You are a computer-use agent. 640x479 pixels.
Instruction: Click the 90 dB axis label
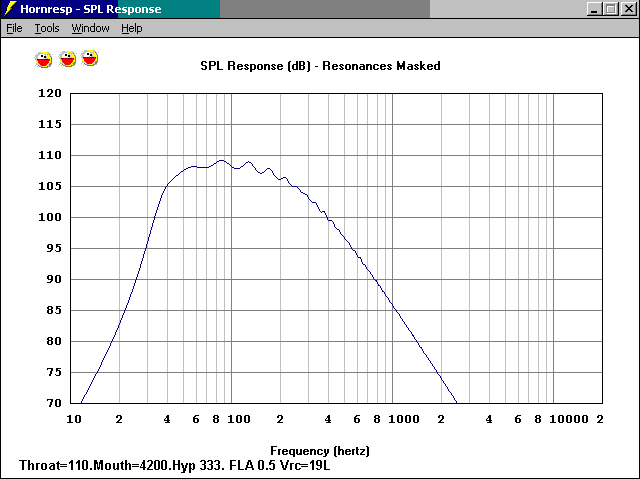(53, 279)
